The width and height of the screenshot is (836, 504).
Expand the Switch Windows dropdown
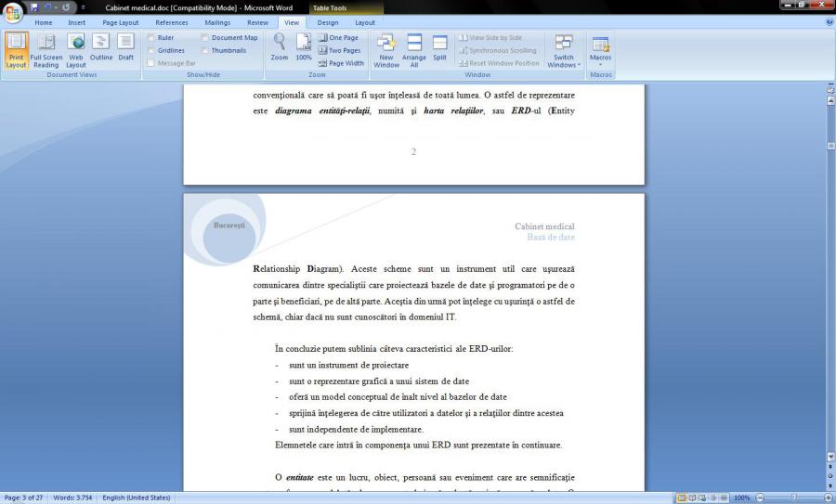(564, 51)
